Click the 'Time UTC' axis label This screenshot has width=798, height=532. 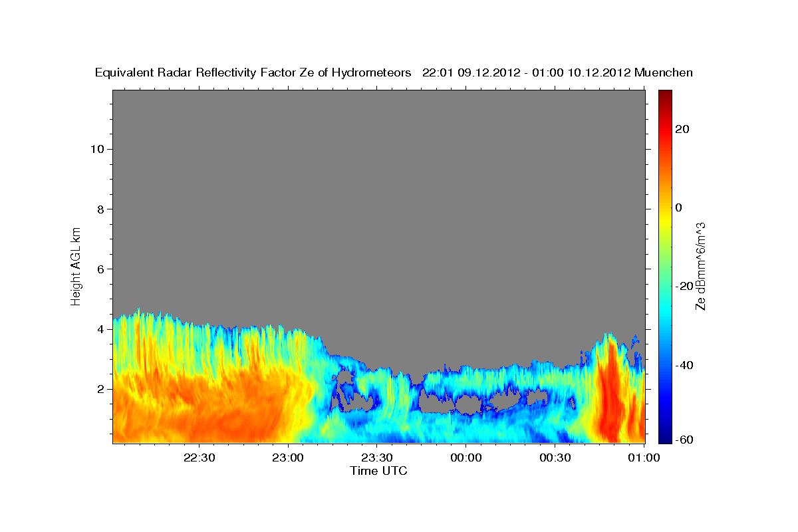coord(378,471)
